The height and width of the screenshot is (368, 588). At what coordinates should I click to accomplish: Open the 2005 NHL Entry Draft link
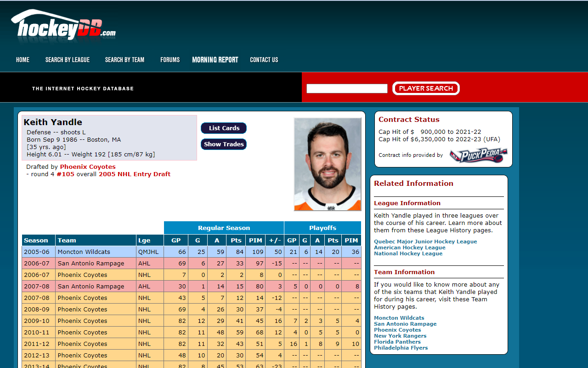click(134, 174)
